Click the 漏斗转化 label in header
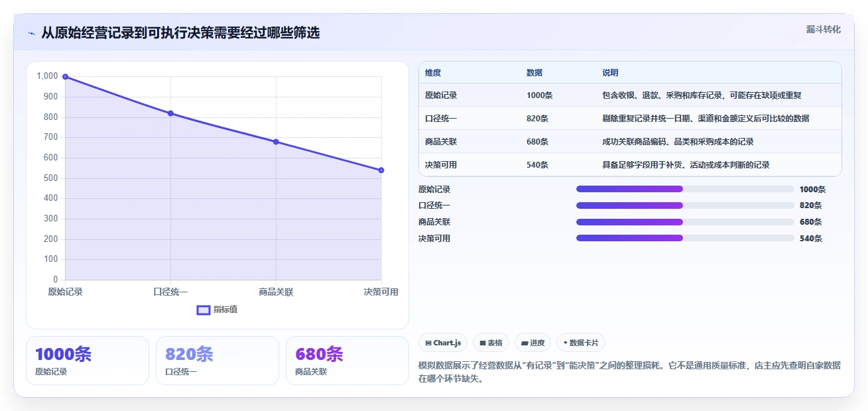Screen dimensions: 868x411 824,30
